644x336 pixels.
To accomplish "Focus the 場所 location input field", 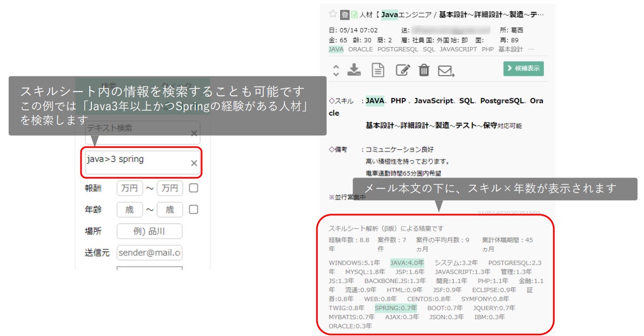I will [x=149, y=231].
